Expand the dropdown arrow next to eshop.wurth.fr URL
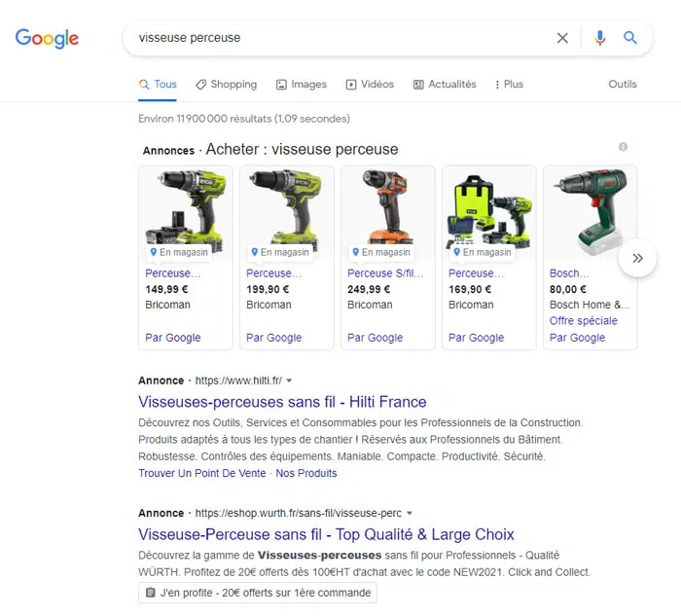 click(x=410, y=514)
